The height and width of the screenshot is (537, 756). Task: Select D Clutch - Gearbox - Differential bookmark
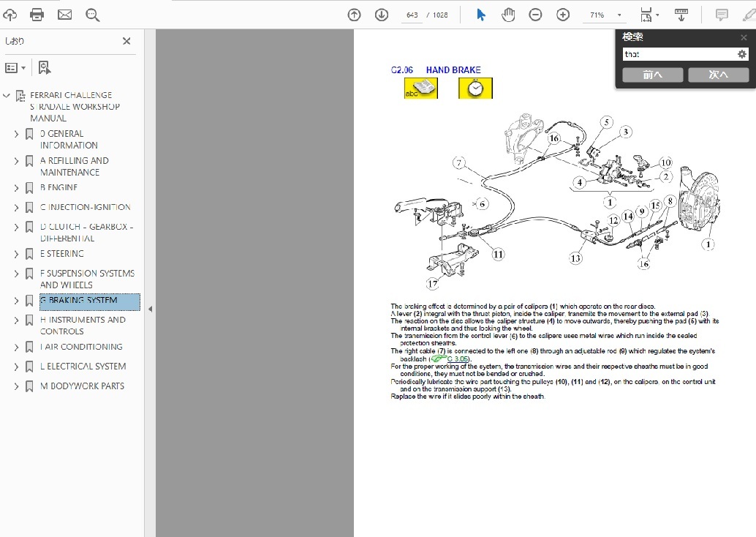coord(87,233)
